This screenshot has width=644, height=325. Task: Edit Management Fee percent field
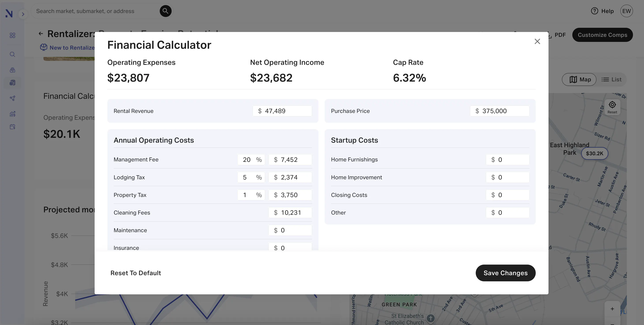(251, 160)
